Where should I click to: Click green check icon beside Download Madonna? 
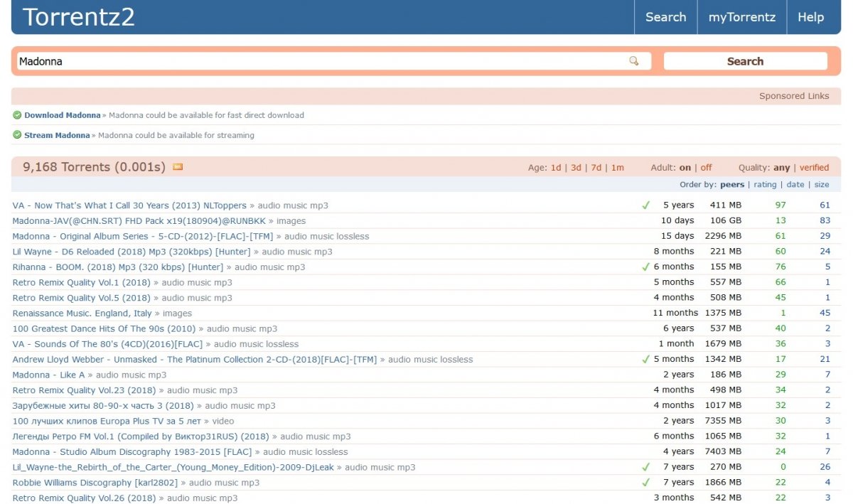click(x=17, y=115)
